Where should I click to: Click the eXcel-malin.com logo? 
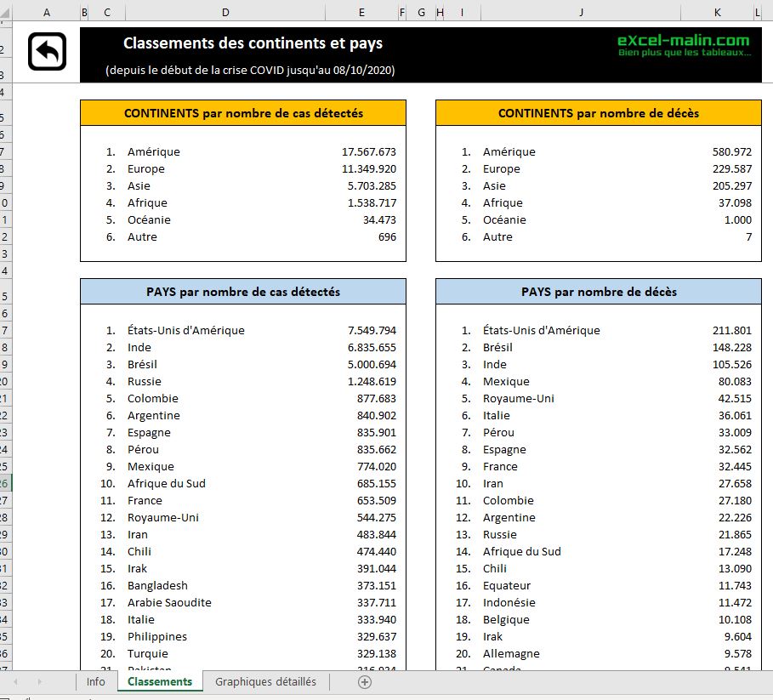[683, 45]
